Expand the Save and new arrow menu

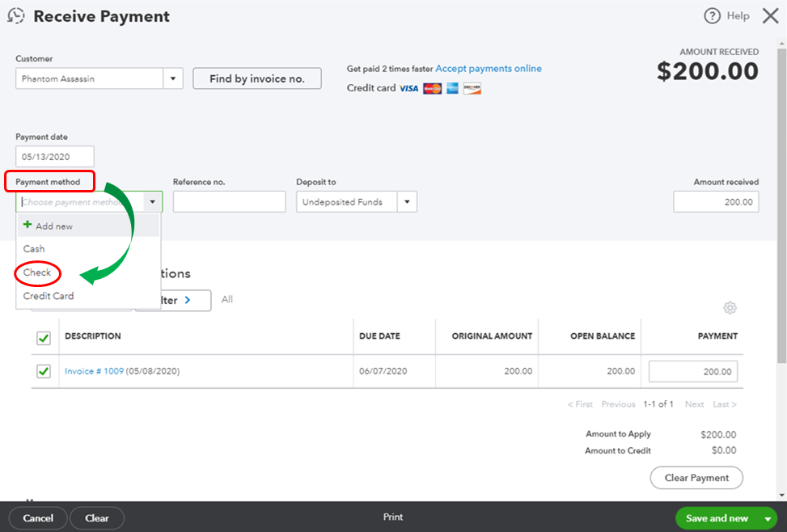click(767, 518)
